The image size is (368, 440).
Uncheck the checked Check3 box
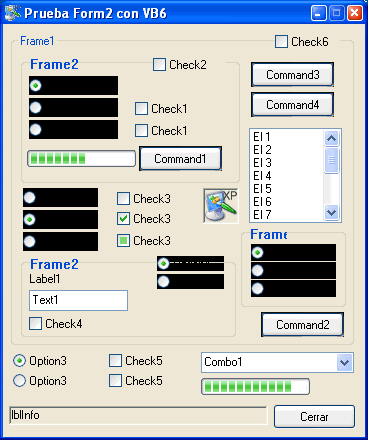(123, 219)
